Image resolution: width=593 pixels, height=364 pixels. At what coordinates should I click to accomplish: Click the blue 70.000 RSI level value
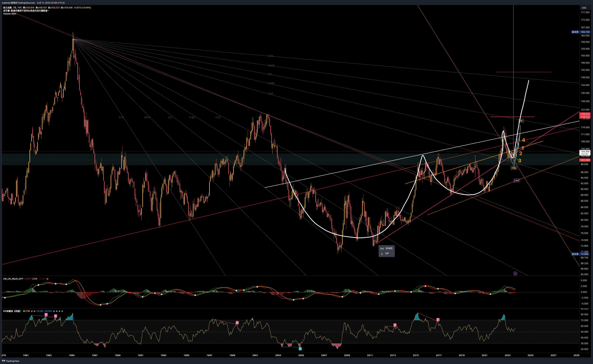[x=40, y=311]
